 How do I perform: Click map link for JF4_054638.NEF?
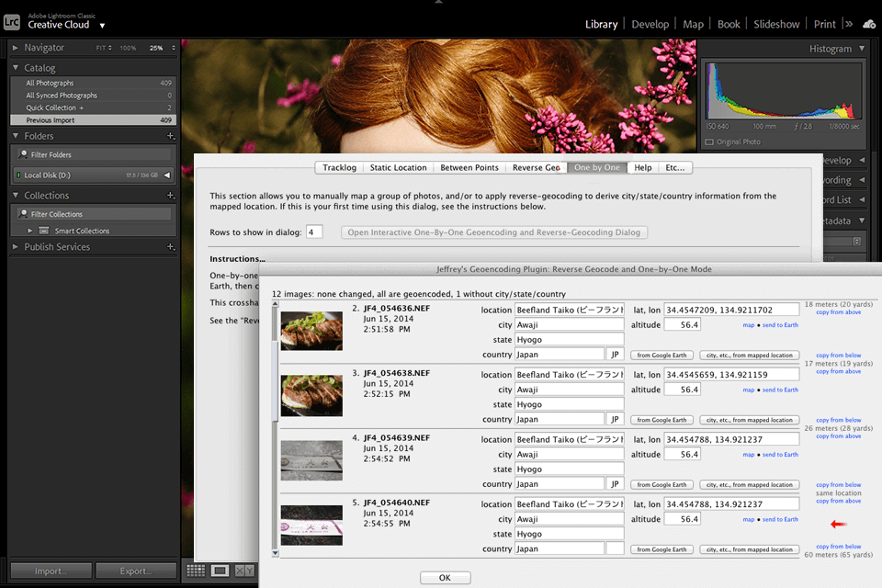coord(748,390)
